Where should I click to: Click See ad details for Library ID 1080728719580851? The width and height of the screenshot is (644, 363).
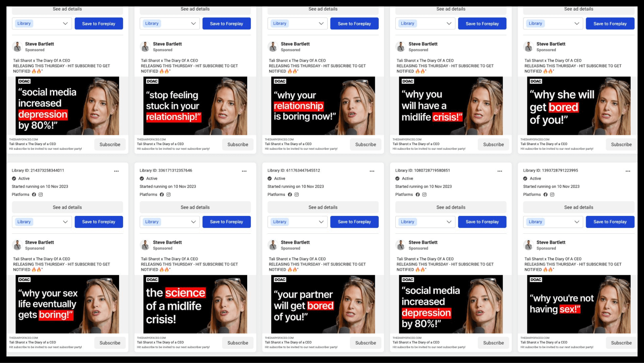[451, 207]
